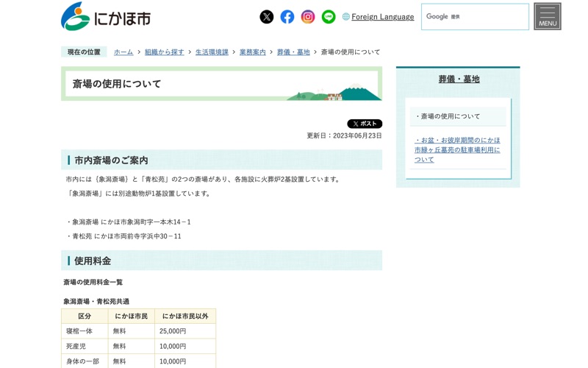Click subheading 象潟斎場・青松苑共通
The height and width of the screenshot is (368, 588).
click(96, 302)
